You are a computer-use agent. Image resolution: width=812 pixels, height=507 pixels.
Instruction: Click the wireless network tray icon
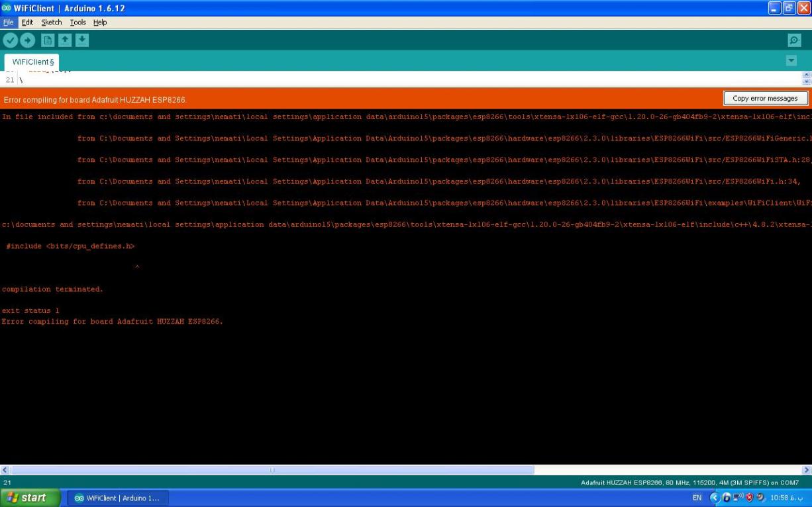tap(738, 498)
